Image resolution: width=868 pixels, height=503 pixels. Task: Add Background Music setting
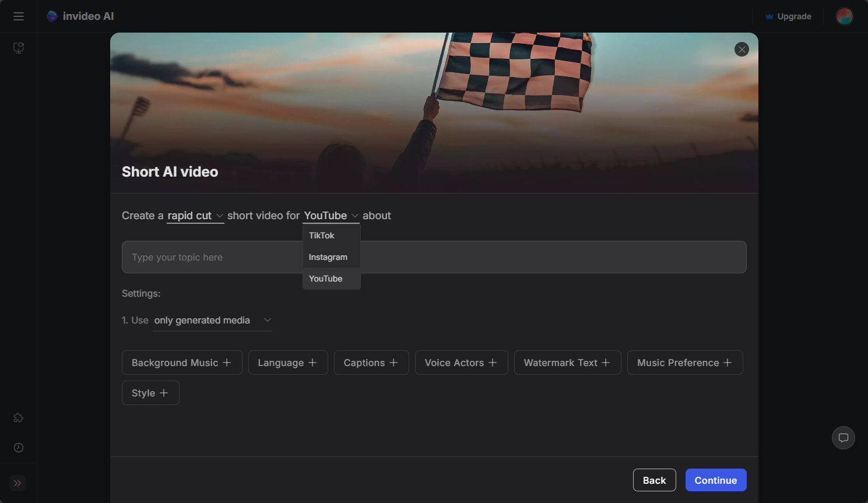182,363
